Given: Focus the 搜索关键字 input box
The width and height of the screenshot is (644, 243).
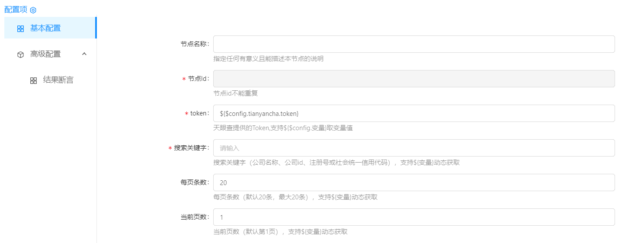Looking at the screenshot, I should click(x=413, y=148).
